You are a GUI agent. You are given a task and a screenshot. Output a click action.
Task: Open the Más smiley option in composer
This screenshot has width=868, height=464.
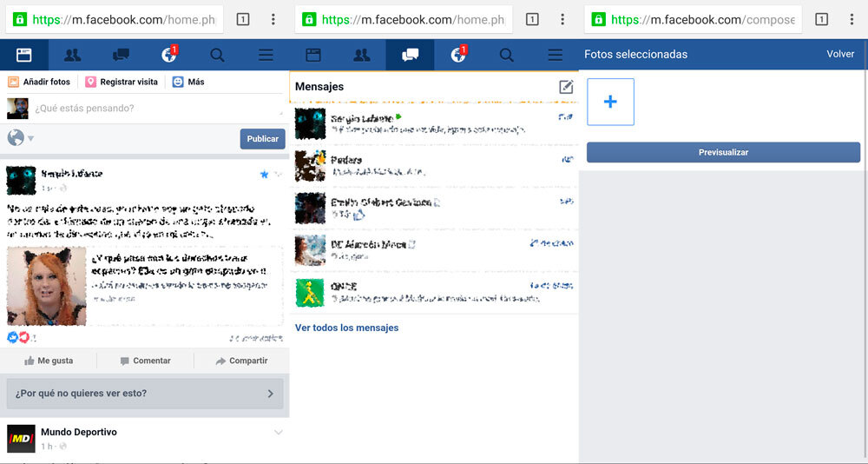pos(188,82)
